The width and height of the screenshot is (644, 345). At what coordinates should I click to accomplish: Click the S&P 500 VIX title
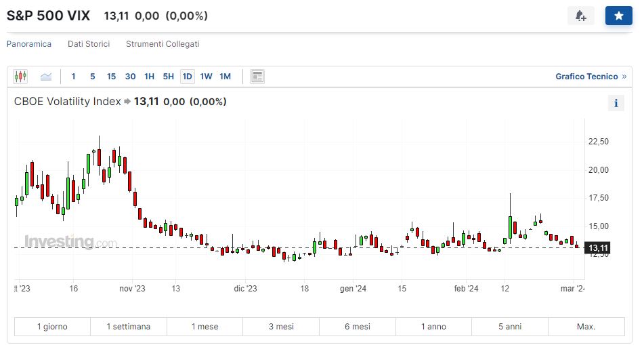coord(49,16)
